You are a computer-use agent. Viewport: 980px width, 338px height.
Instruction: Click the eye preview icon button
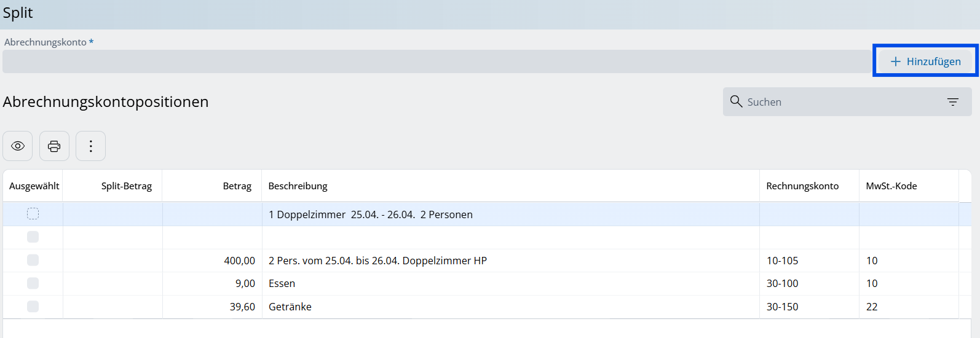point(18,146)
